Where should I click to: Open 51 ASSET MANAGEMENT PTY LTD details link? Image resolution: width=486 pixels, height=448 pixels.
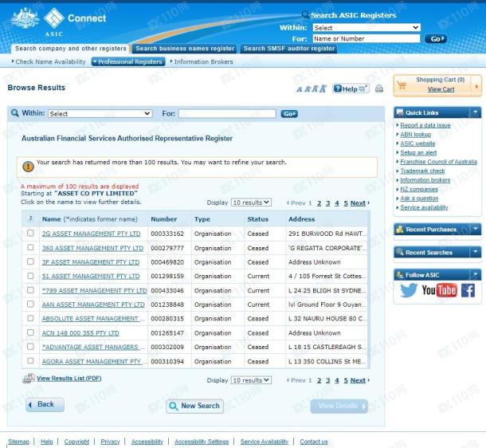click(91, 276)
